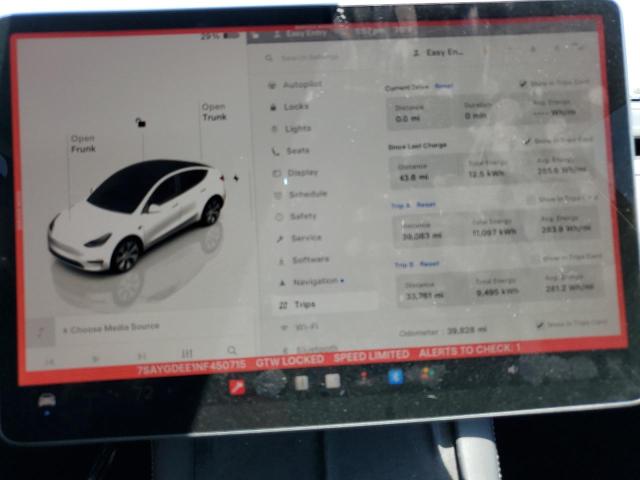
Task: Open the Bluetooth app in the dock
Action: [395, 376]
